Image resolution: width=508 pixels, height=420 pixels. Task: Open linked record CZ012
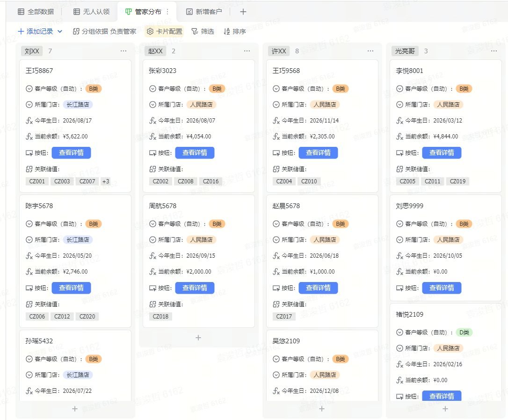(x=62, y=316)
